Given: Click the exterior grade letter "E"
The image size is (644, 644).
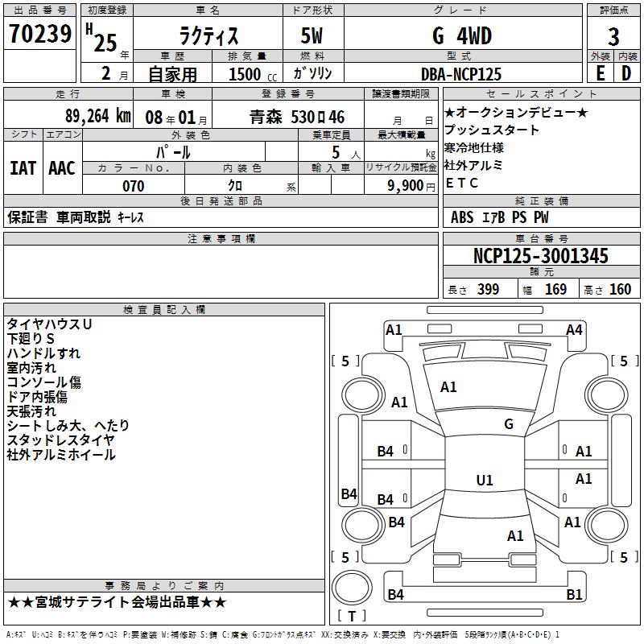Looking at the screenshot, I should pyautogui.click(x=601, y=73).
